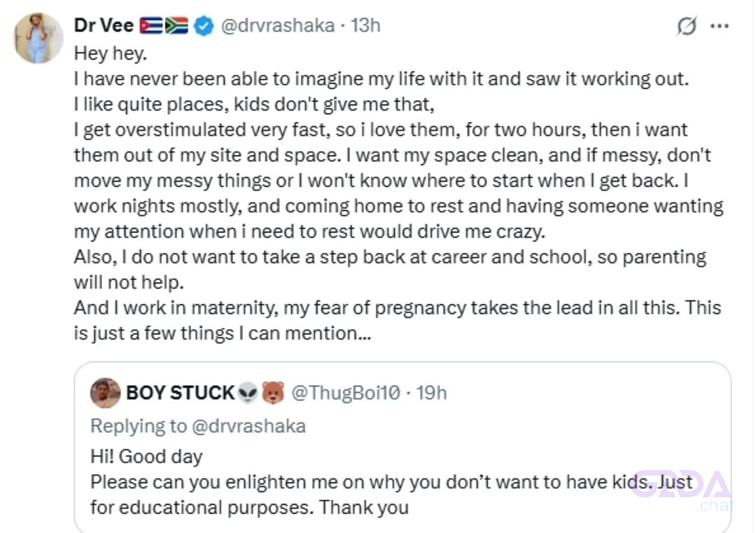Screen dimensions: 756x533
Task: Click the 'Hey hey.' main tweet text
Action: pyautogui.click(x=111, y=53)
